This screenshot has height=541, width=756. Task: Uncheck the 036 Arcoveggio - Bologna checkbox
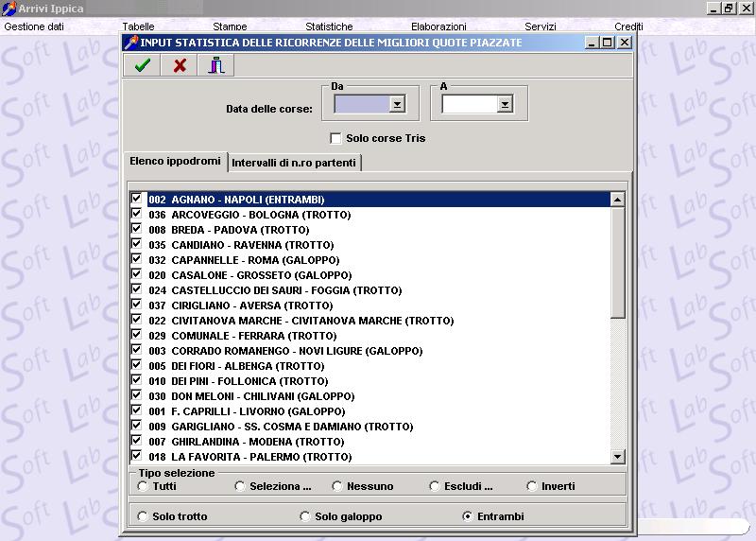pyautogui.click(x=137, y=215)
